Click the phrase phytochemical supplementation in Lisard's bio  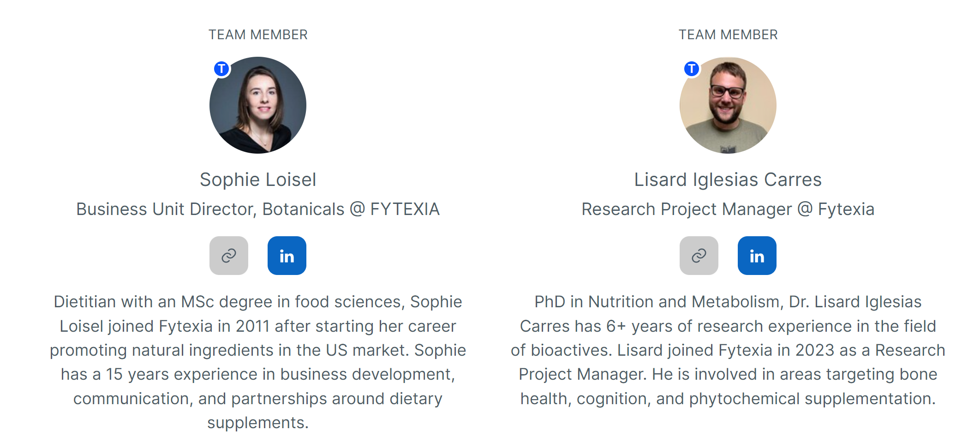[x=812, y=399]
